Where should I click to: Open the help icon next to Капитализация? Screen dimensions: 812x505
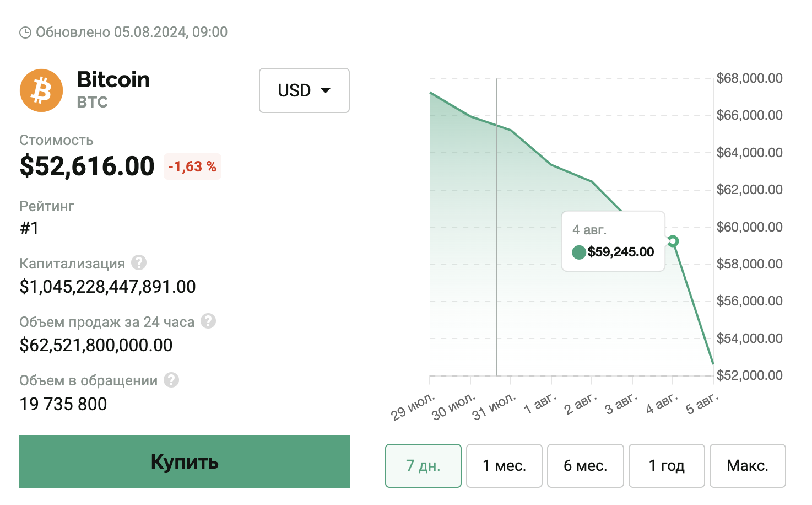click(x=139, y=263)
